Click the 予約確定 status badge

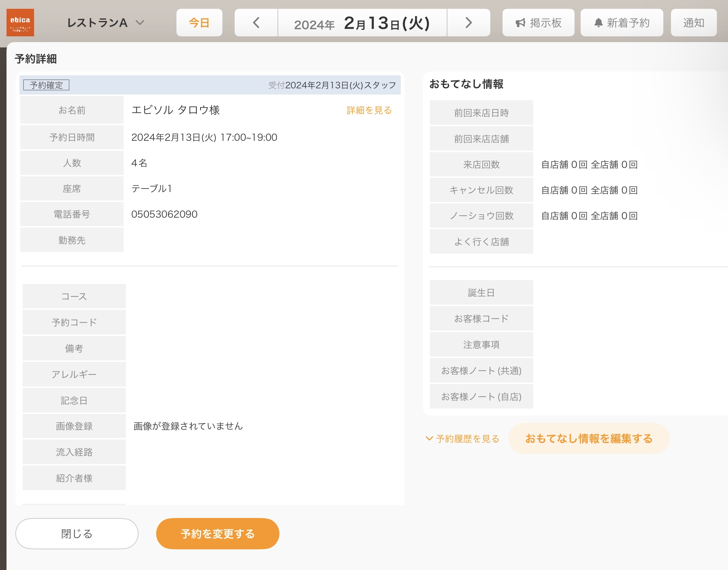pos(46,85)
